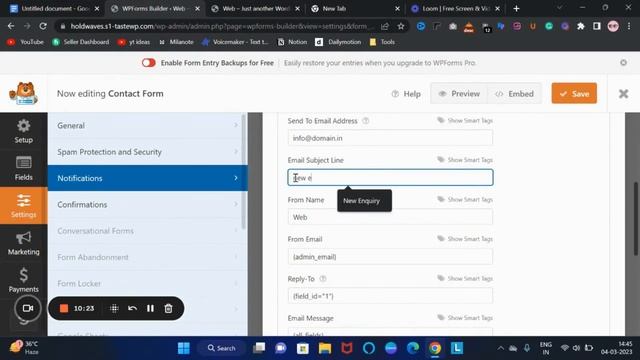The height and width of the screenshot is (360, 640).
Task: Share this page from the address bar
Action: tap(384, 26)
